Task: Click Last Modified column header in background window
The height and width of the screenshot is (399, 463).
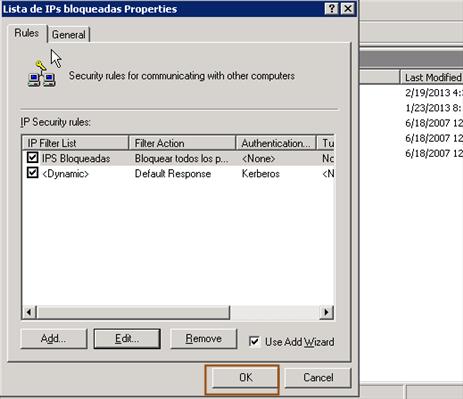Action: point(432,77)
